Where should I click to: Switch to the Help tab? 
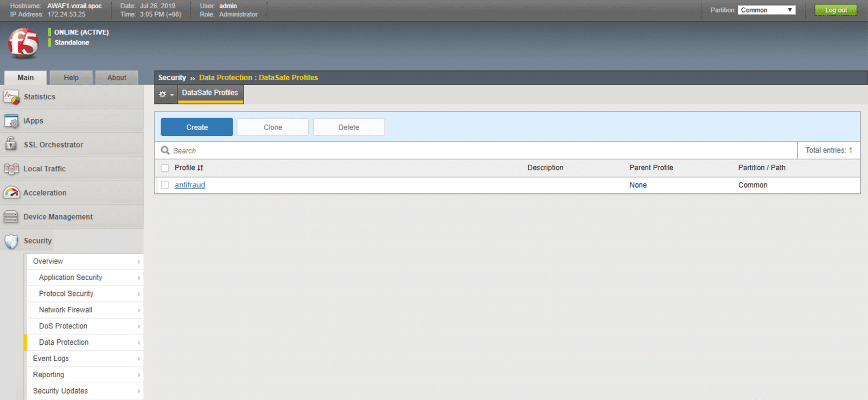click(71, 78)
